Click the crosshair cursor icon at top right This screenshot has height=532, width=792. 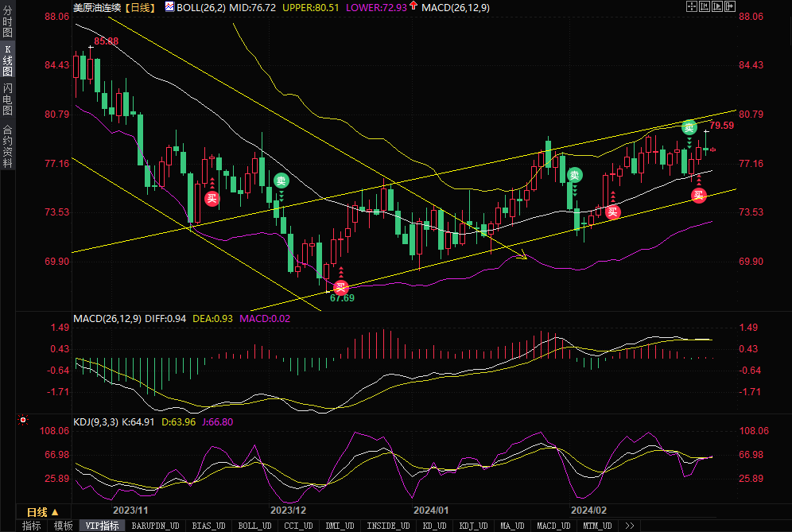[x=692, y=6]
